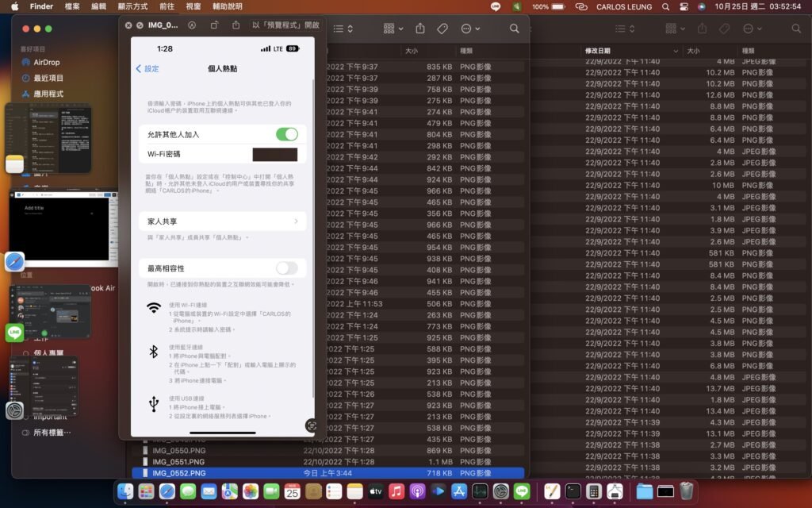Image resolution: width=812 pixels, height=508 pixels.
Task: Open the list view options dropdown
Action: [x=343, y=29]
